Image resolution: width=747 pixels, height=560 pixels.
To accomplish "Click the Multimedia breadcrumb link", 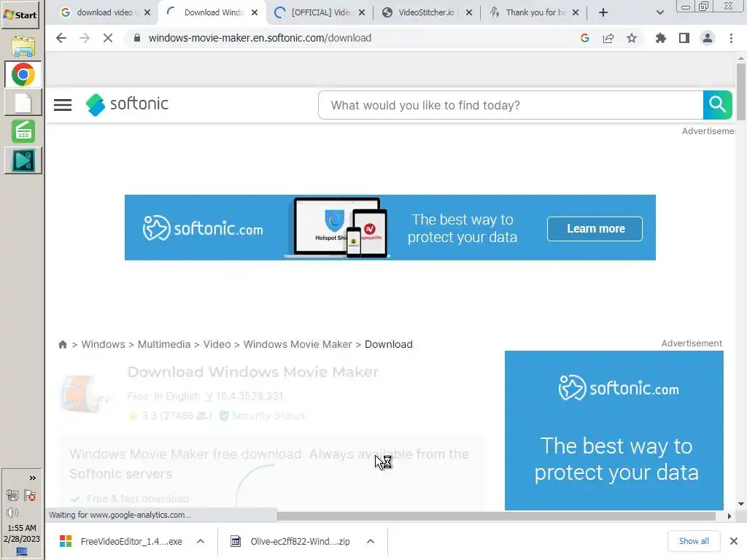I will point(164,344).
